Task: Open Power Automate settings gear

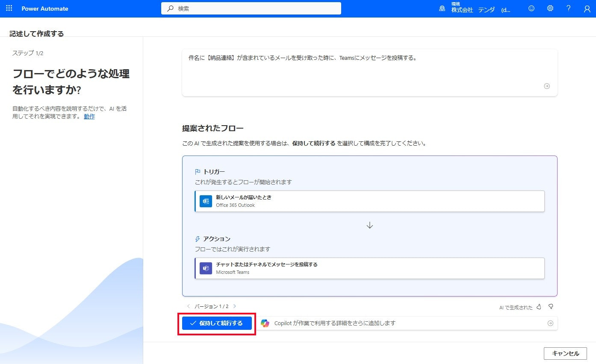Action: (x=550, y=8)
